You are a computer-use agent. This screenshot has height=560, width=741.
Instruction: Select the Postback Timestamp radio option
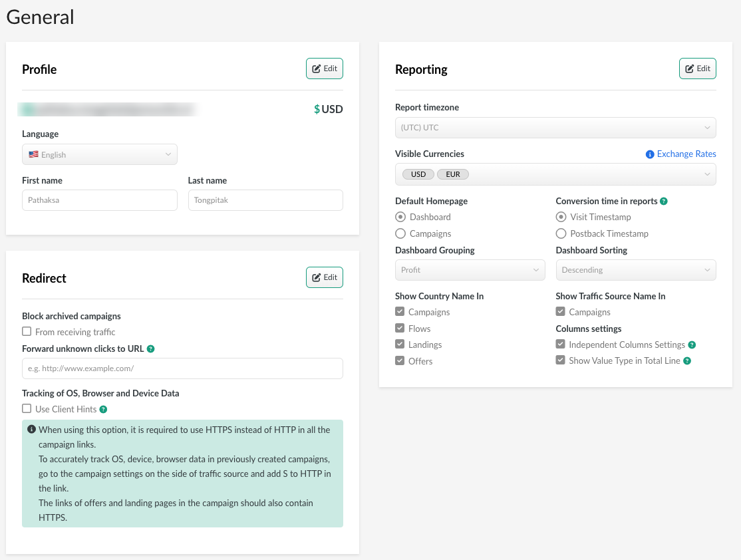561,233
